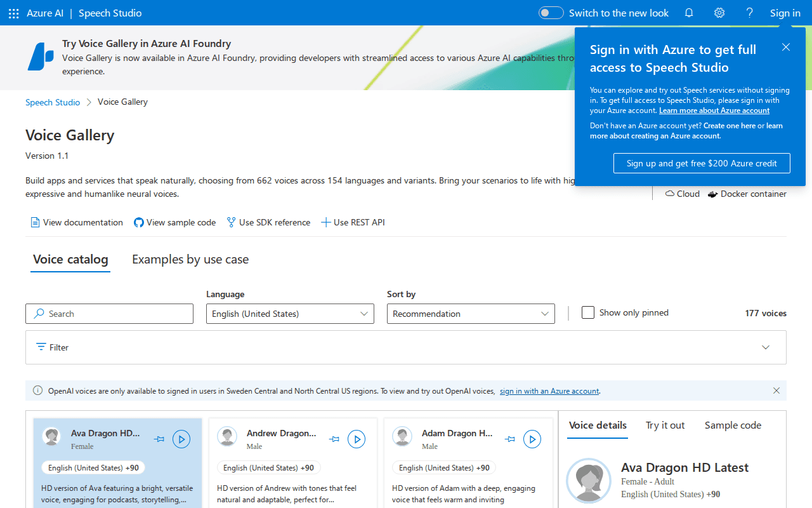Image resolution: width=812 pixels, height=508 pixels.
Task: Click the voice Search field
Action: [109, 314]
